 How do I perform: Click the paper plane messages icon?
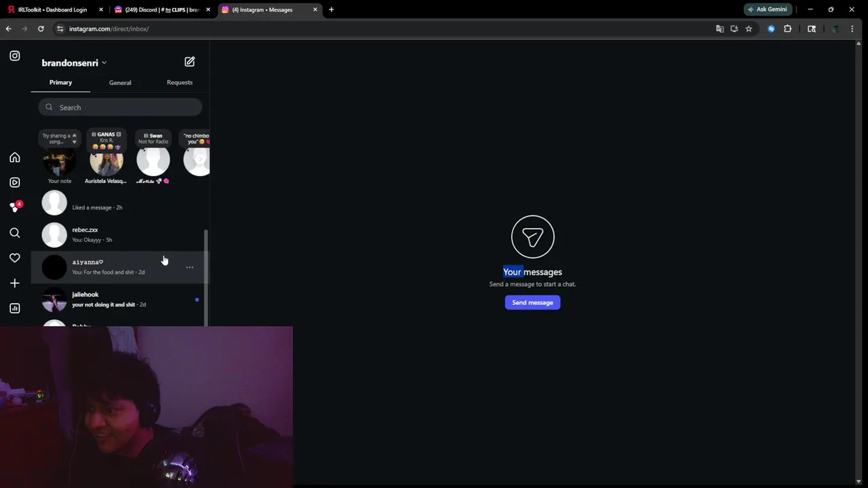pyautogui.click(x=532, y=237)
